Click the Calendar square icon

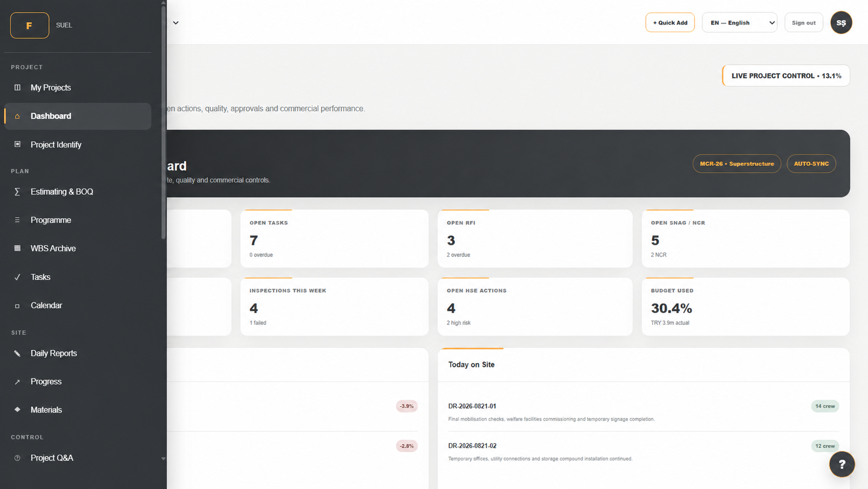(x=17, y=306)
